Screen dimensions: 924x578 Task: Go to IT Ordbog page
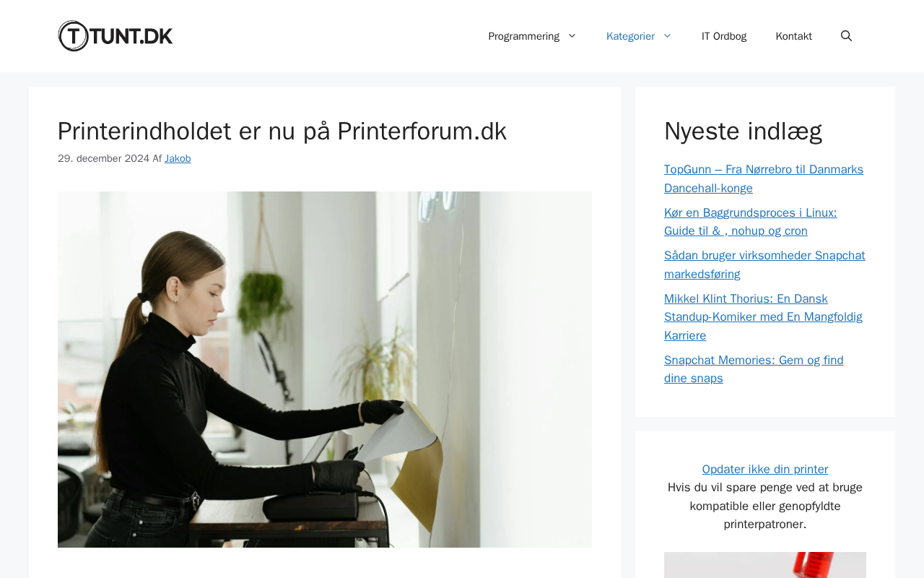pyautogui.click(x=724, y=36)
